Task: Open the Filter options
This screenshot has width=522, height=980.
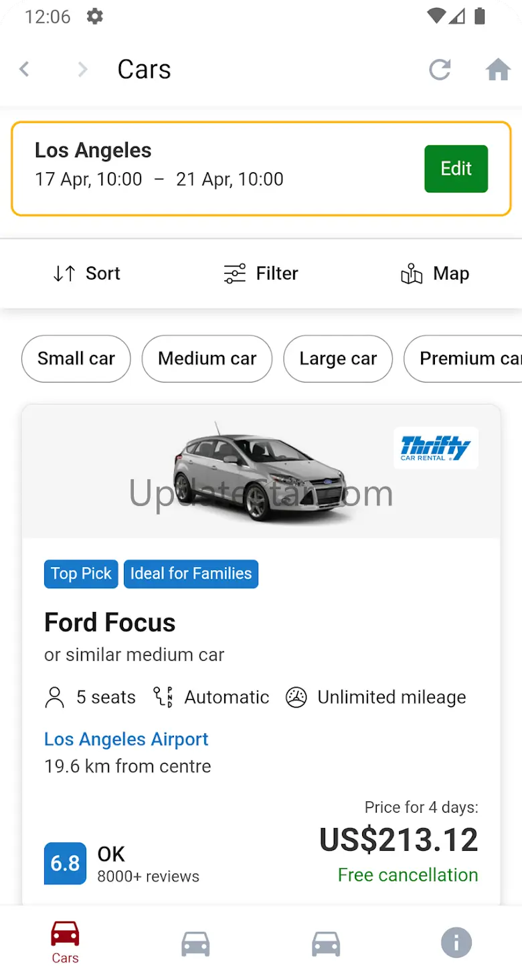Action: pyautogui.click(x=260, y=273)
